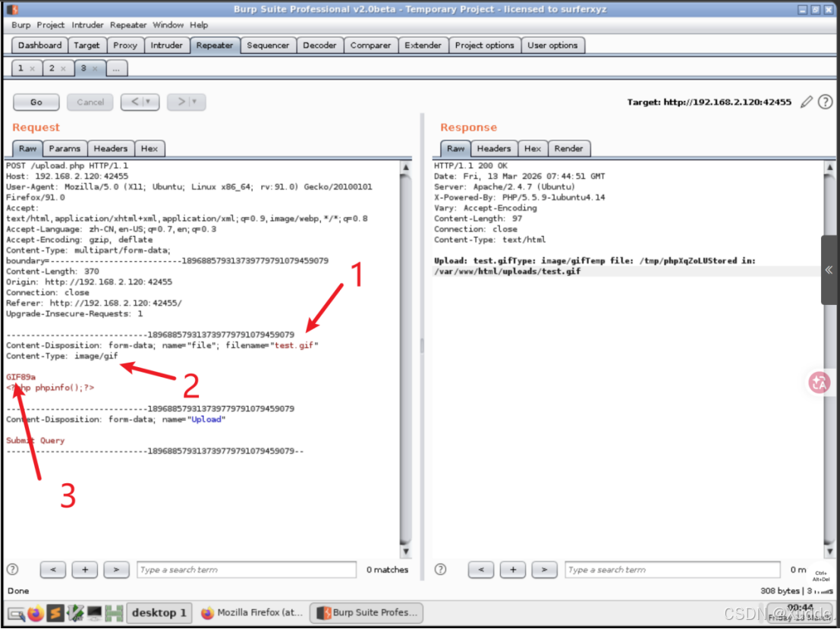Switch to the Intruder tab

(167, 46)
